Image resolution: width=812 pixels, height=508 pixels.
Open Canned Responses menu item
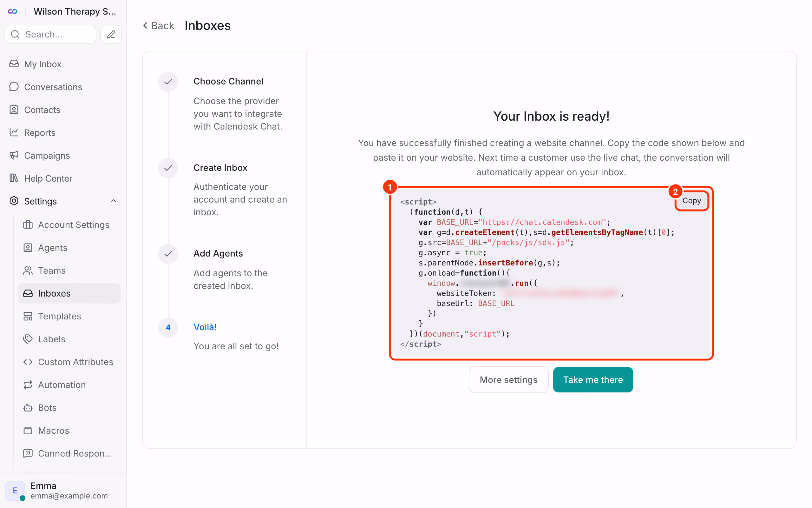click(69, 453)
